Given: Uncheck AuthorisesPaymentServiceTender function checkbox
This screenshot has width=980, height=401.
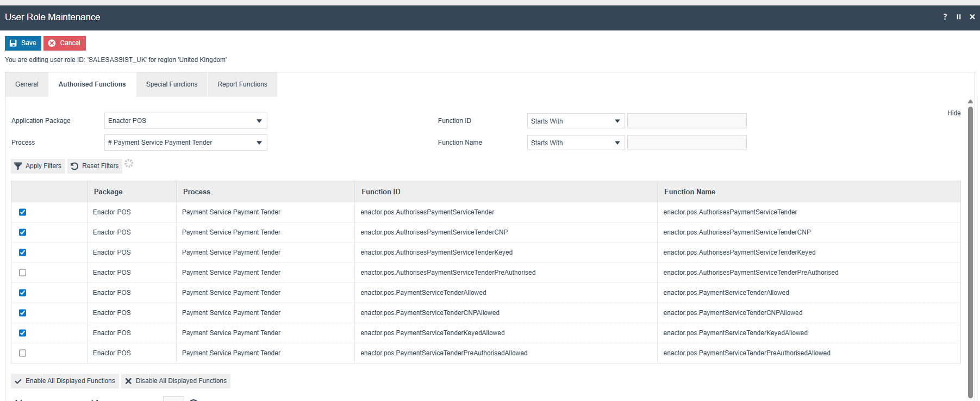Looking at the screenshot, I should pyautogui.click(x=23, y=212).
